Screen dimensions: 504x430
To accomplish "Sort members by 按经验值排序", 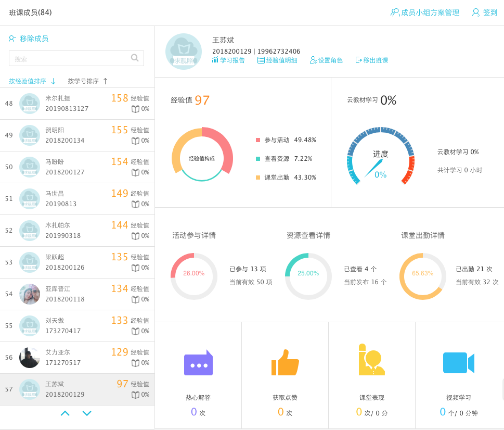I will click(x=32, y=81).
